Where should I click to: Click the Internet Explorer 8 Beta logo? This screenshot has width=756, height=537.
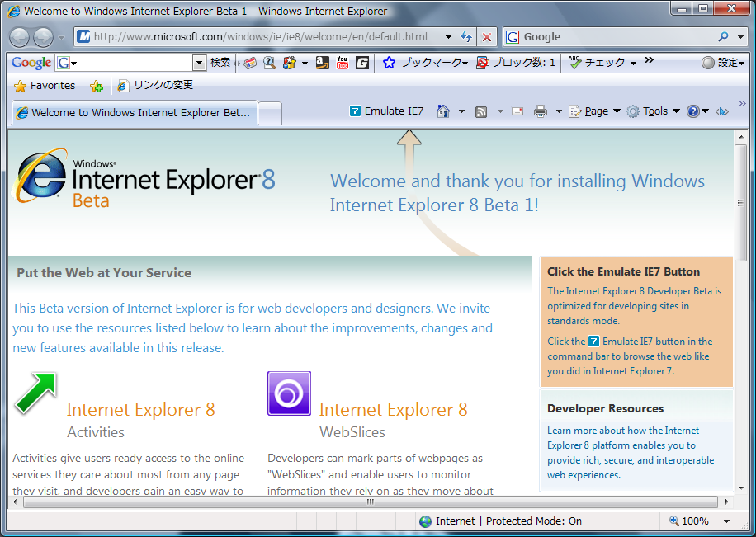click(x=144, y=179)
